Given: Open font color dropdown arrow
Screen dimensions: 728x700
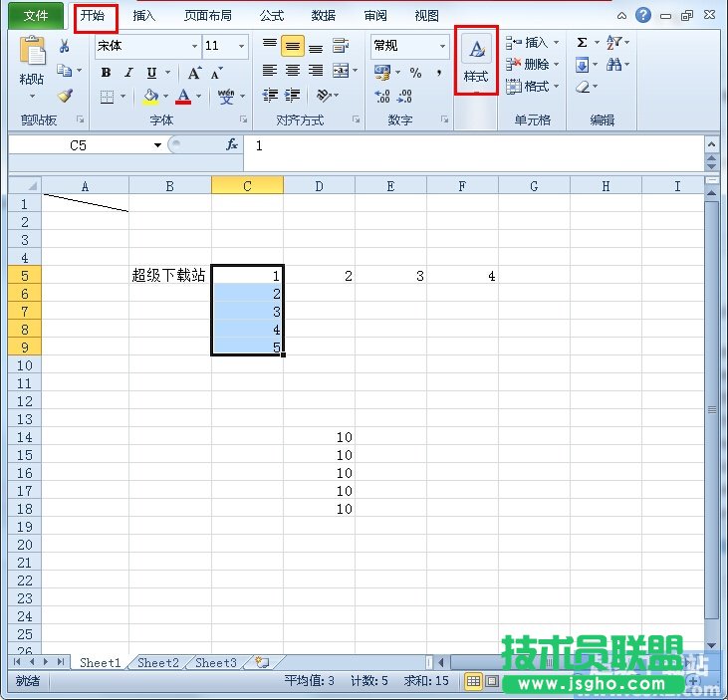Looking at the screenshot, I should tap(199, 97).
